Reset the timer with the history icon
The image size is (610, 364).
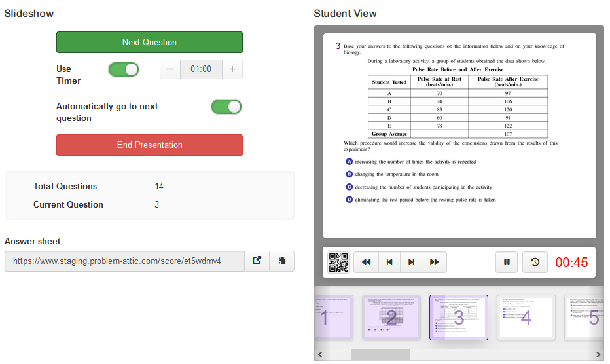(535, 263)
